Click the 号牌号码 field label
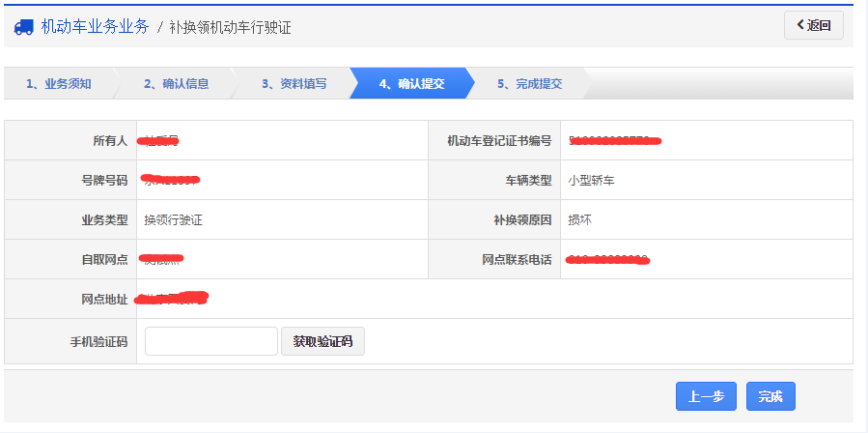This screenshot has width=868, height=433. pos(104,180)
